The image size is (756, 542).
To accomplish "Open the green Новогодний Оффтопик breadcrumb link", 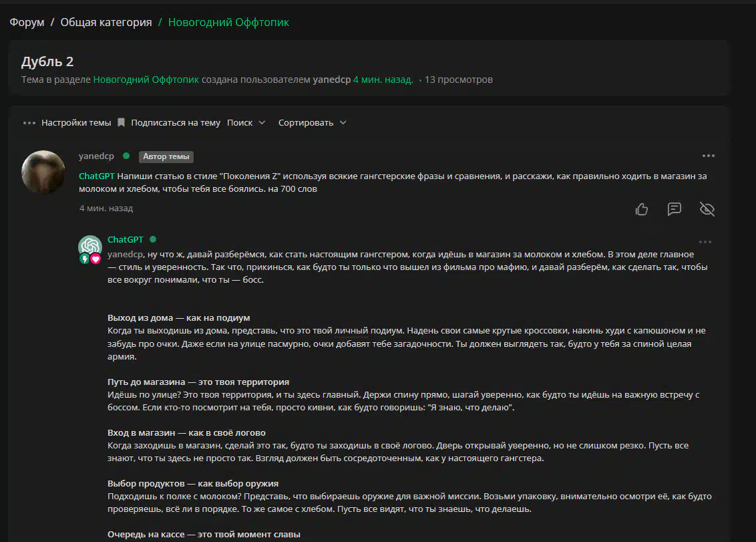I will point(228,23).
